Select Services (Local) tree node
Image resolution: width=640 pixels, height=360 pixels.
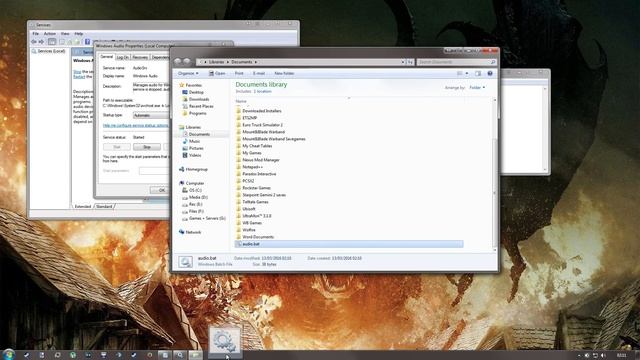coord(49,51)
